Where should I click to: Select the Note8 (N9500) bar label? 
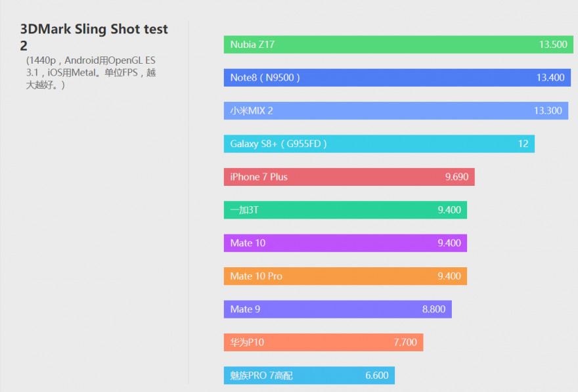265,77
